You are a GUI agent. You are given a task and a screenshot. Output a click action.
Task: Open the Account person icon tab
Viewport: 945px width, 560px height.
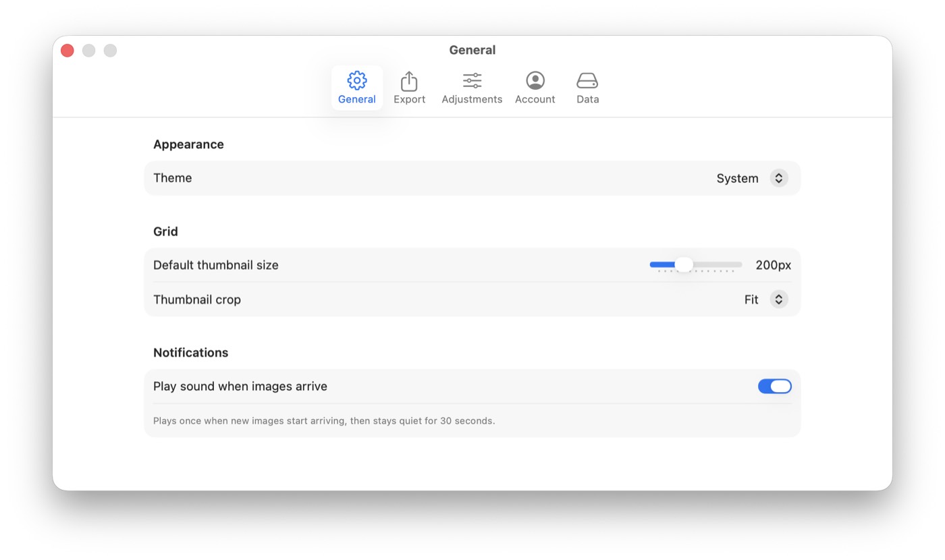tap(535, 88)
